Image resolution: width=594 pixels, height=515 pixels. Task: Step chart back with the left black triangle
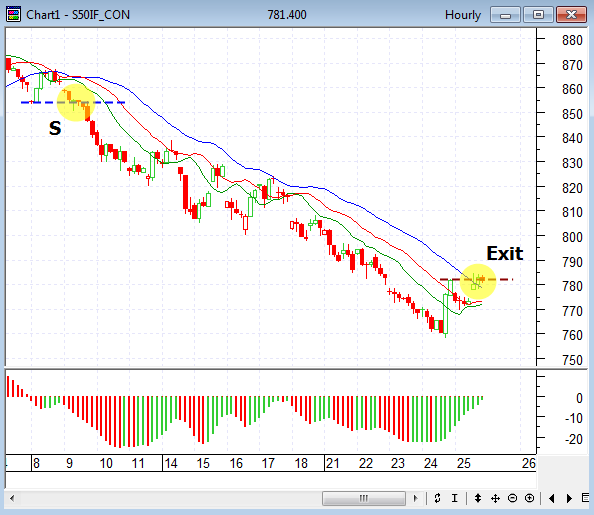[x=552, y=498]
